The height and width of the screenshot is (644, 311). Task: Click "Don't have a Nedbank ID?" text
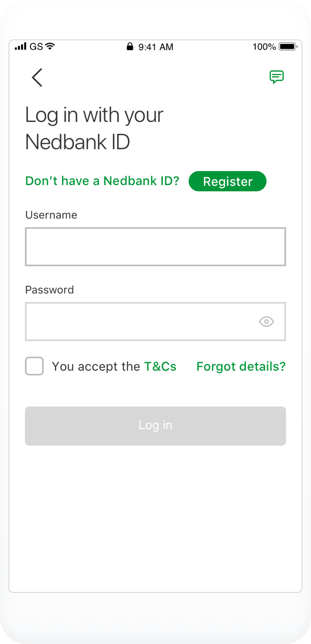(x=102, y=181)
